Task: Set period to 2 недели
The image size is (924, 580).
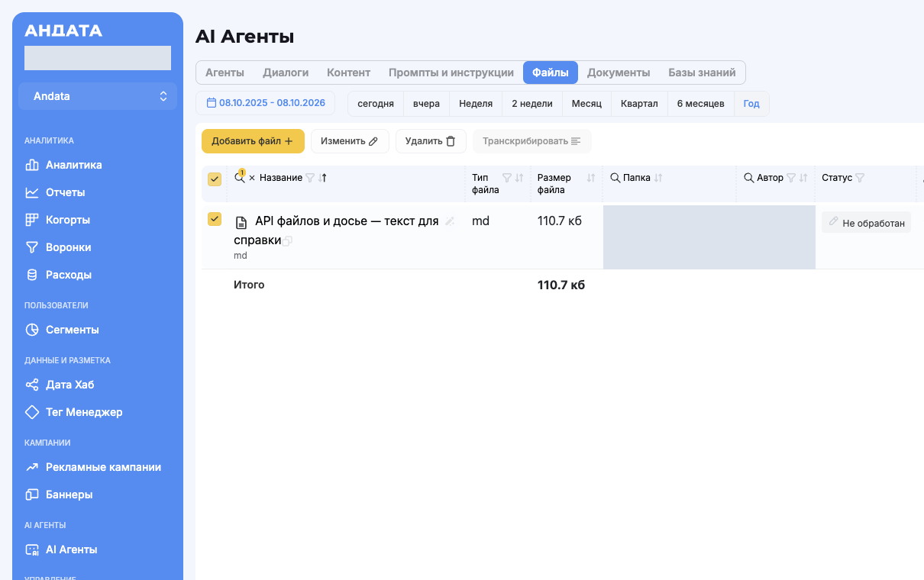Action: 532,104
